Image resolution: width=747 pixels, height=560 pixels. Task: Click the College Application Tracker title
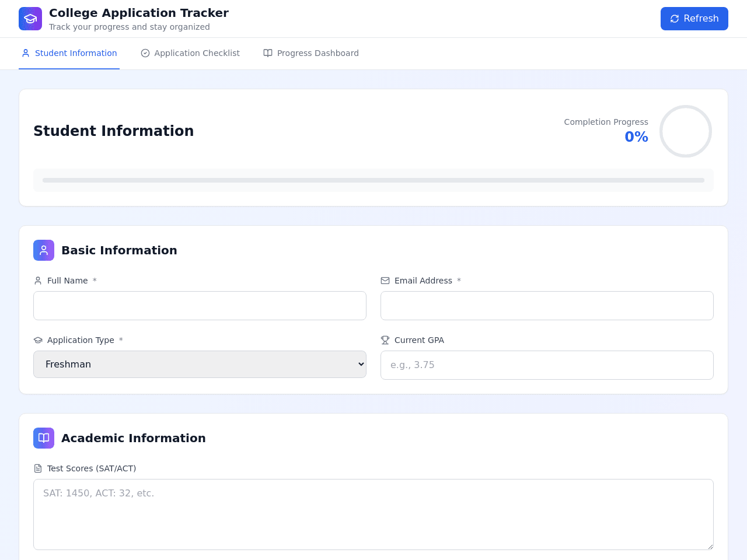click(139, 13)
